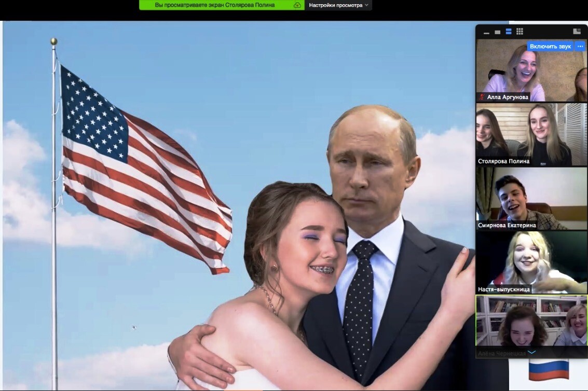
Task: Open the three-dots menu on Алла Аргунова
Action: pos(580,46)
